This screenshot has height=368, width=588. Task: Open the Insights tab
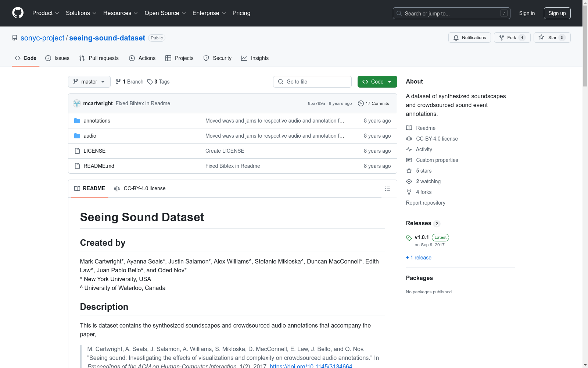tap(255, 58)
